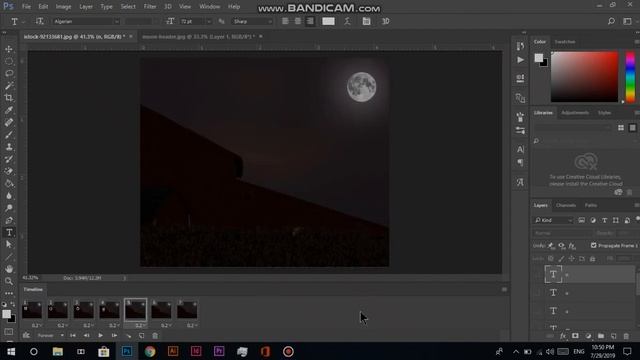Duplicate the selected frame button
640x360 pixels.
141,336
